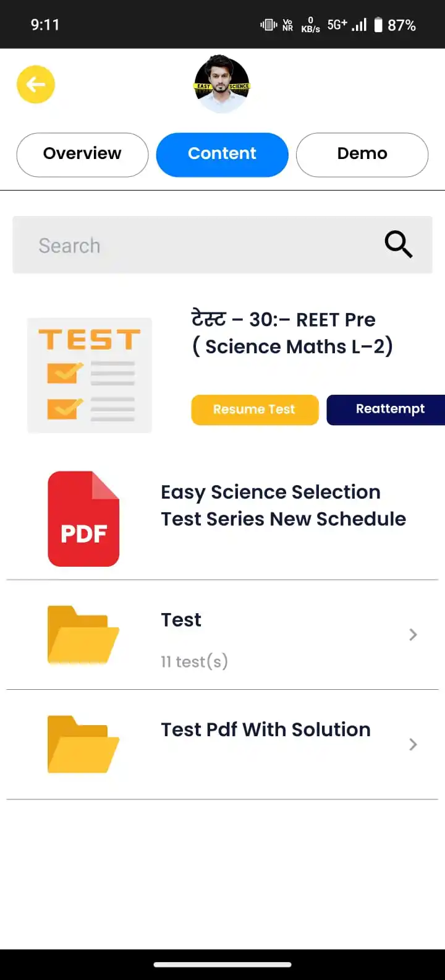Viewport: 445px width, 980px height.
Task: Expand Test Pdf With Solution chevron
Action: click(413, 744)
